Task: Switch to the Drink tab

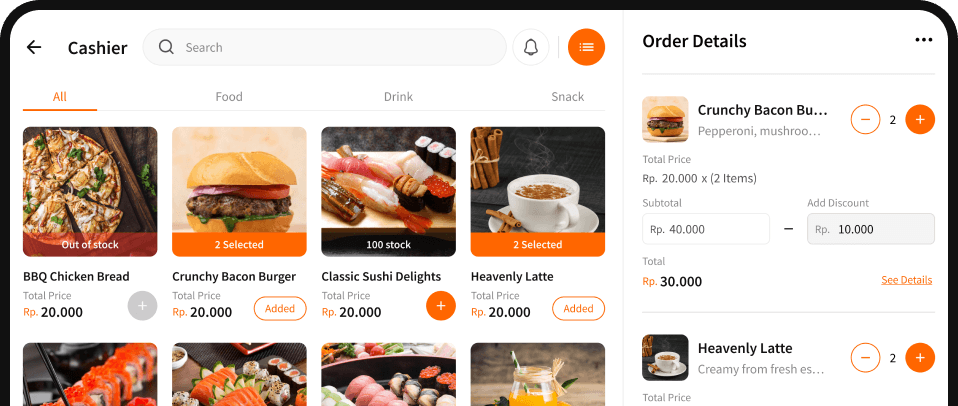Action: coord(398,96)
